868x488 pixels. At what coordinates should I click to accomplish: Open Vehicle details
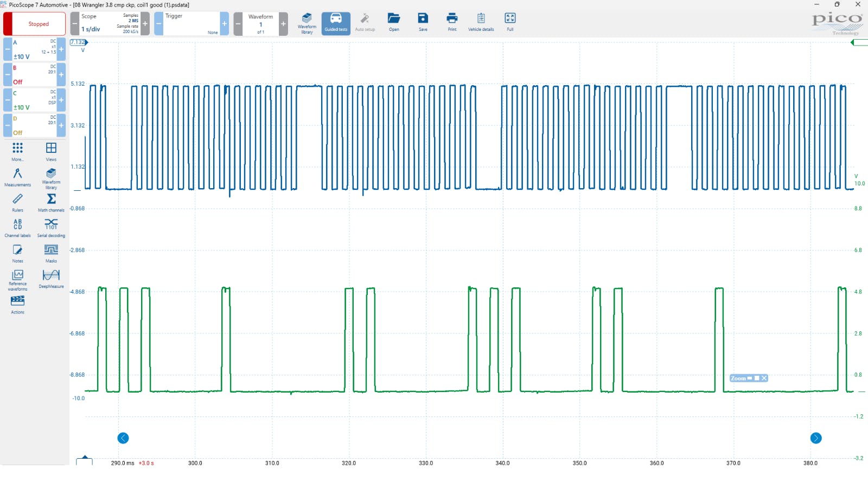[481, 22]
